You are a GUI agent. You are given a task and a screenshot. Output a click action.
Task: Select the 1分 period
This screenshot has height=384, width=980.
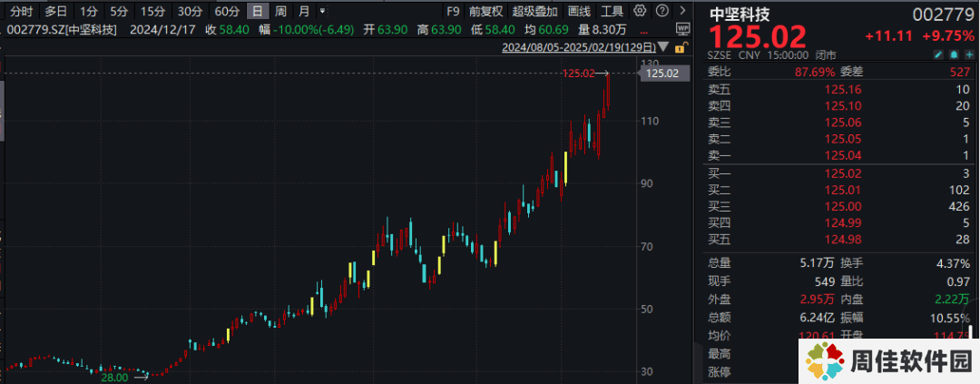pos(89,11)
